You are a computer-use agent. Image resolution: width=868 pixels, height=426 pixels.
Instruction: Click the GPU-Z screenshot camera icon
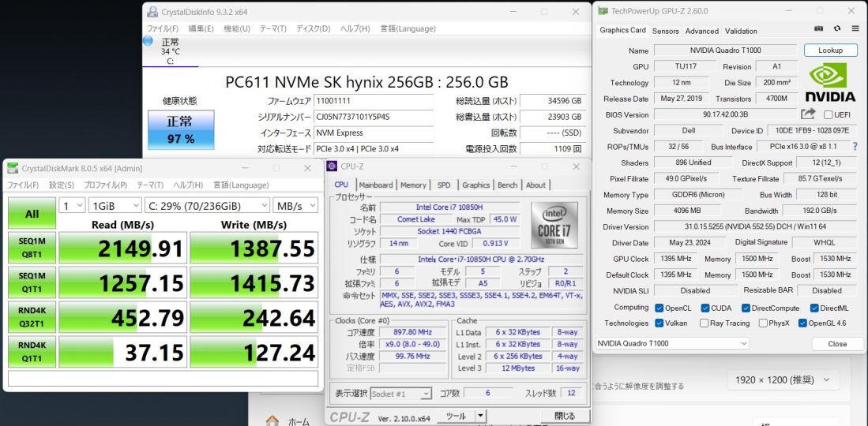(x=819, y=28)
